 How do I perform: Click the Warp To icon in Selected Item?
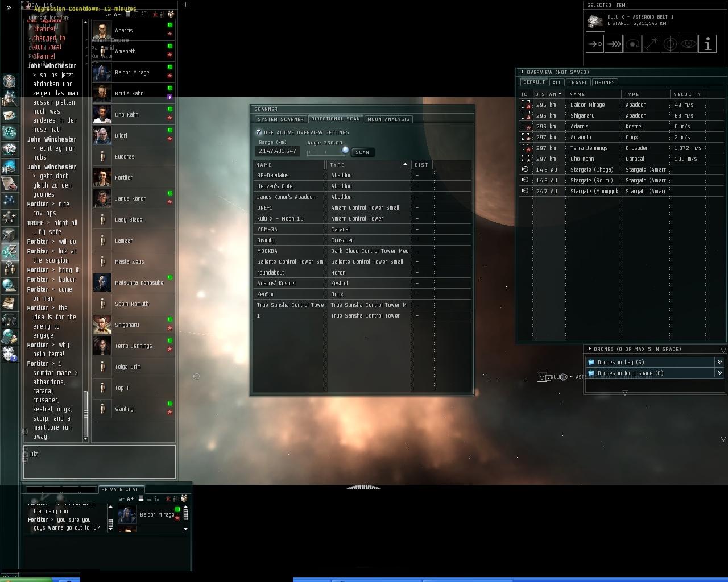pos(614,44)
